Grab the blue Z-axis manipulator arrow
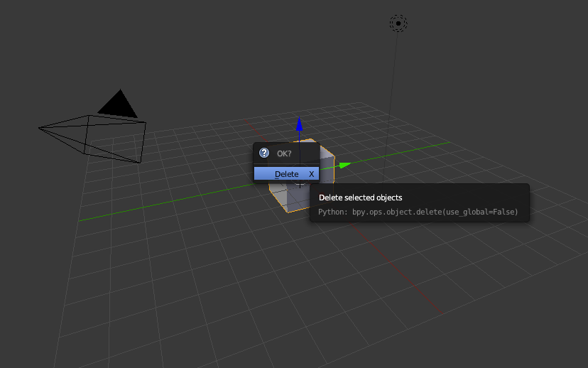Viewport: 588px width, 368px height. click(300, 125)
